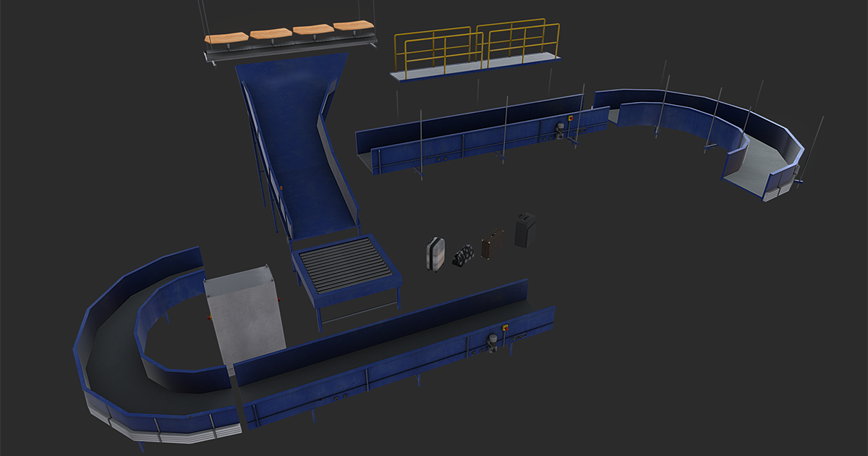Click the black upright bag model

[525, 229]
